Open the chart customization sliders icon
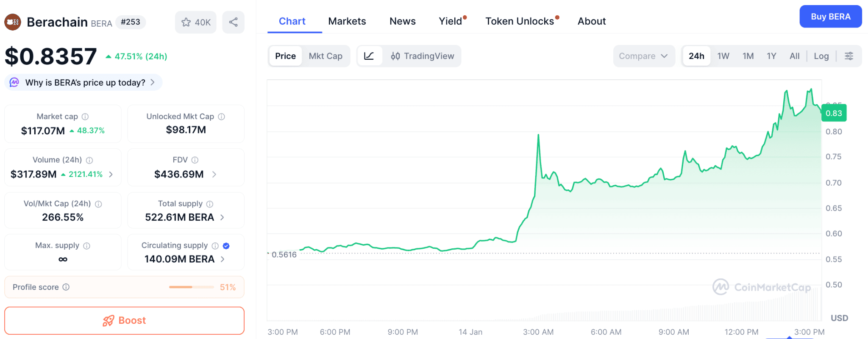 849,56
